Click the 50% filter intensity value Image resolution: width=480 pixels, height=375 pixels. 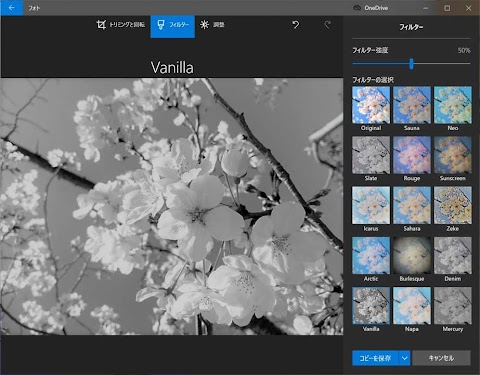[464, 51]
